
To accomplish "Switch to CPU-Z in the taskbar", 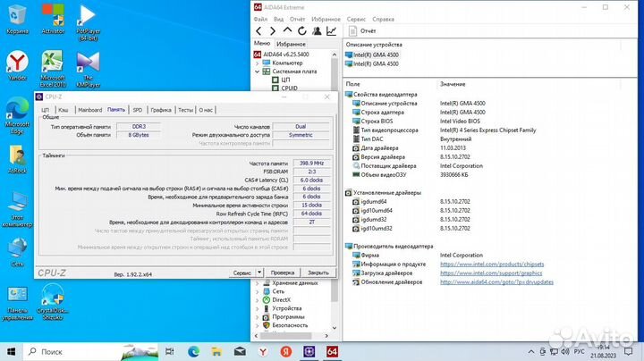I will [x=309, y=351].
